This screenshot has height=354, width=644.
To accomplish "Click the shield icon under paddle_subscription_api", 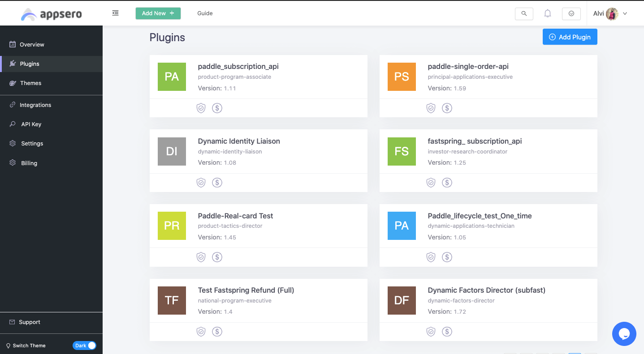I will tap(201, 108).
